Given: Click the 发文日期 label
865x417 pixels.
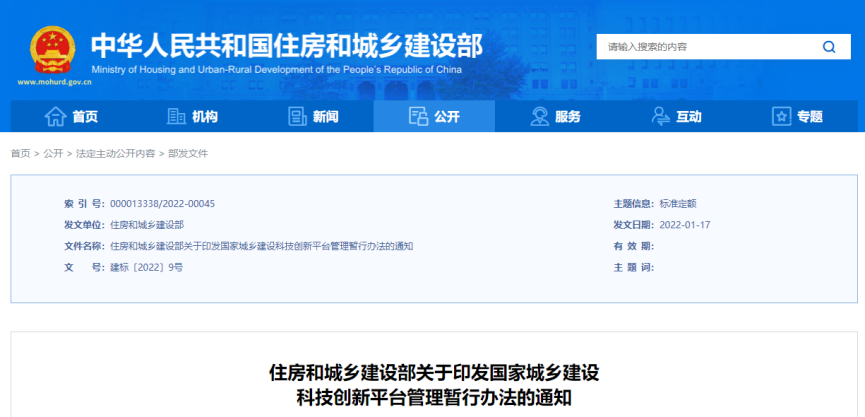Looking at the screenshot, I should coord(634,224).
